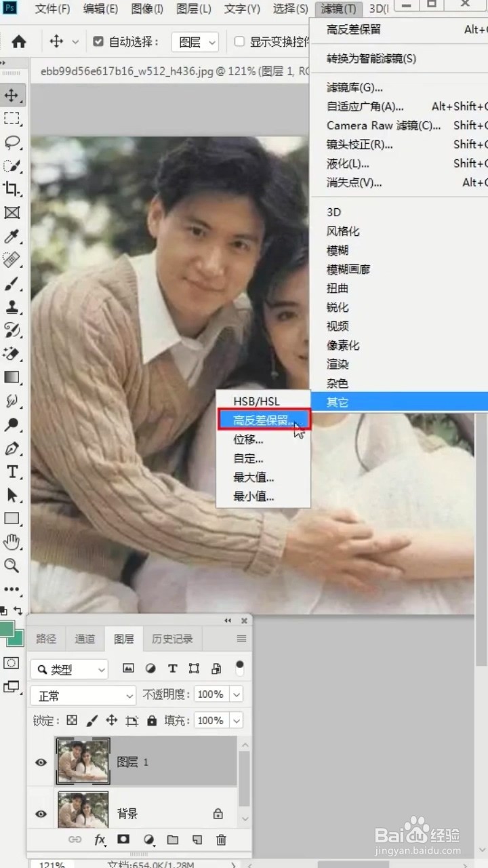
Task: Switch the layer filtering on/off toggle
Action: coord(239,668)
